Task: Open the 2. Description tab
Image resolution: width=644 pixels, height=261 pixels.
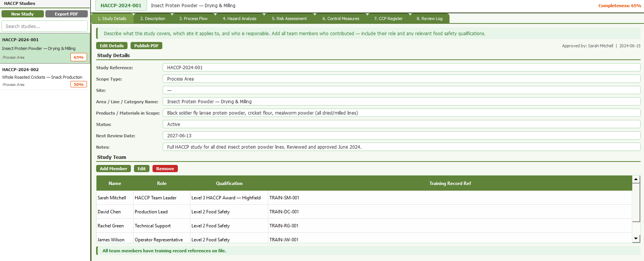Action: (152, 19)
